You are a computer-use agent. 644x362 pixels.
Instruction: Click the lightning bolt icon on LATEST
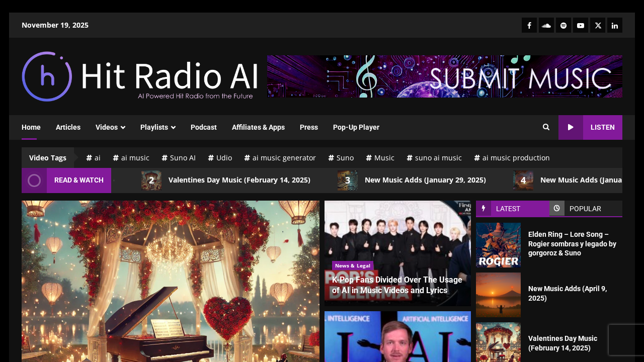(484, 208)
